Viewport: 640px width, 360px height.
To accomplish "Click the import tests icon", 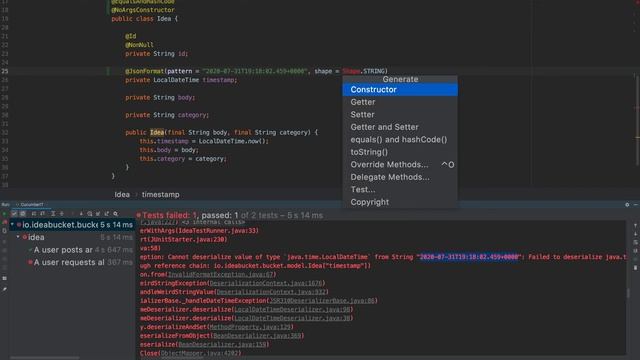I will pos(98,213).
